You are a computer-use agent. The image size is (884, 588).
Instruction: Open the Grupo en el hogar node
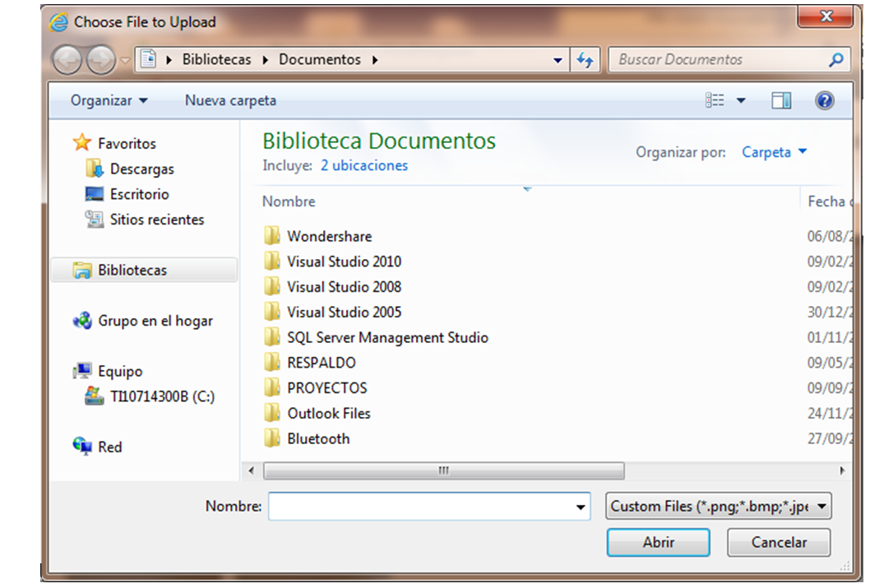[x=155, y=321]
